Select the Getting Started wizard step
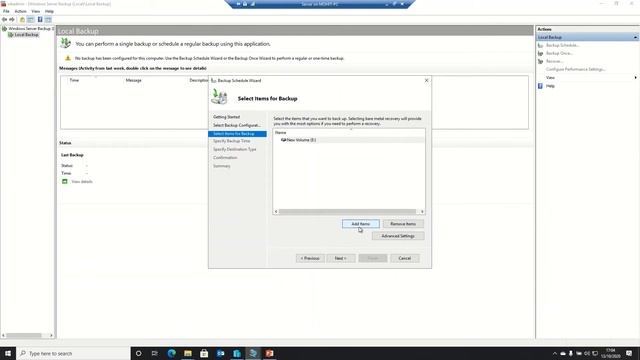Image resolution: width=640 pixels, height=360 pixels. (x=226, y=117)
